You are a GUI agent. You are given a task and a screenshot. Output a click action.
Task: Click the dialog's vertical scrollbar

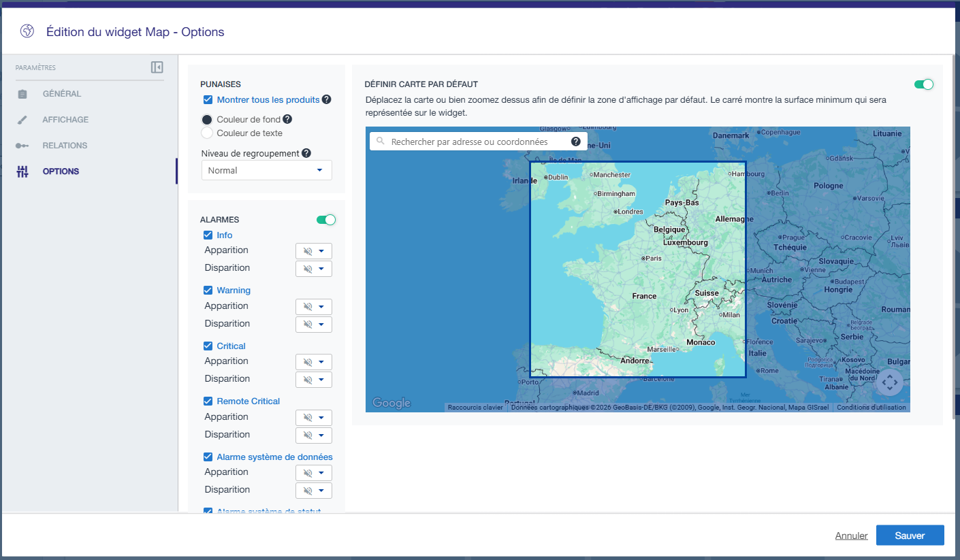tap(955, 238)
